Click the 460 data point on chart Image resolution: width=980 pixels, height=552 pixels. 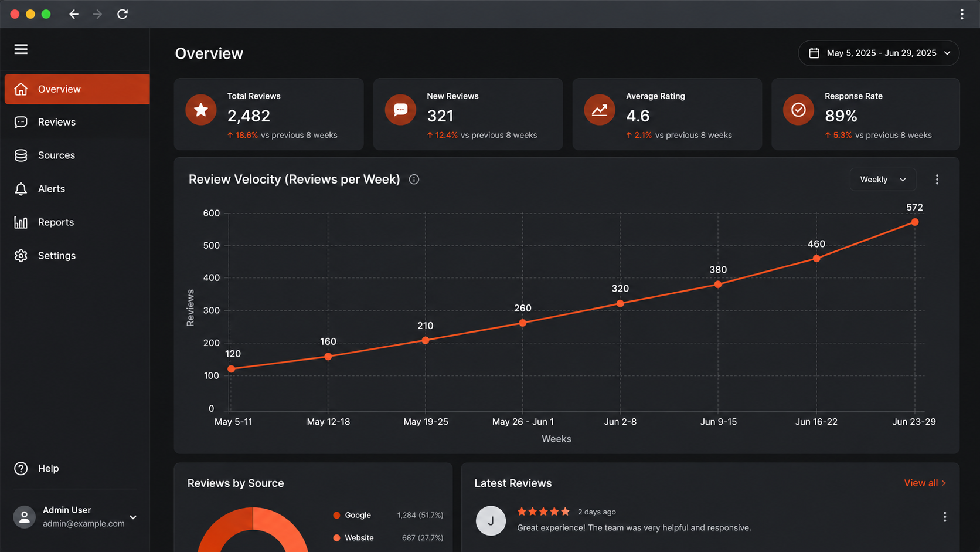[816, 259]
